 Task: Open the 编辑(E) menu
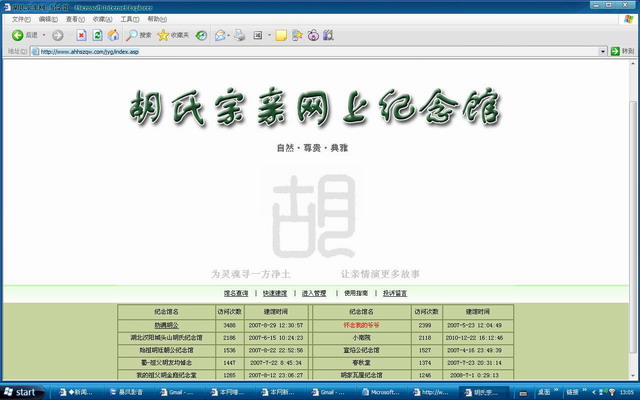[x=48, y=19]
